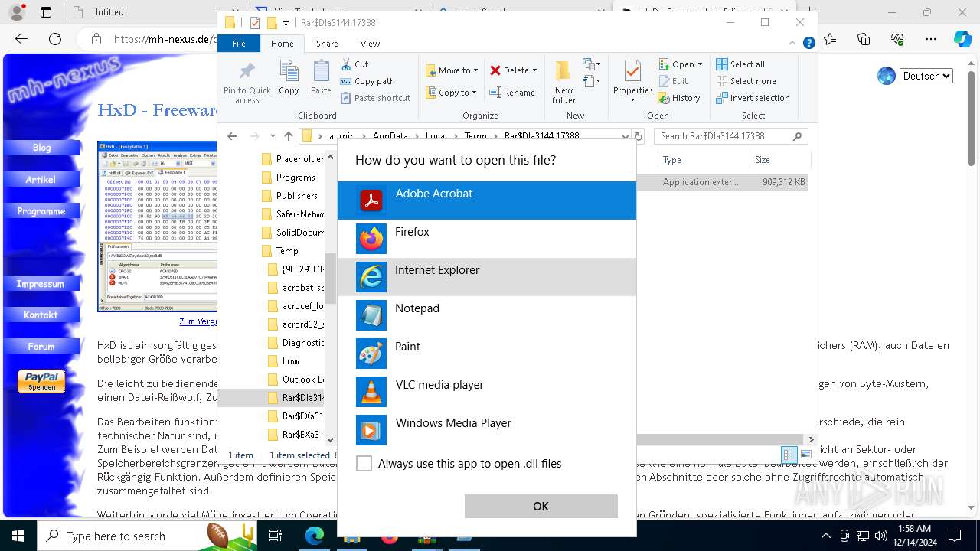Click Paste shortcut in the ribbon
Viewport: 980px width, 551px height.
click(376, 98)
